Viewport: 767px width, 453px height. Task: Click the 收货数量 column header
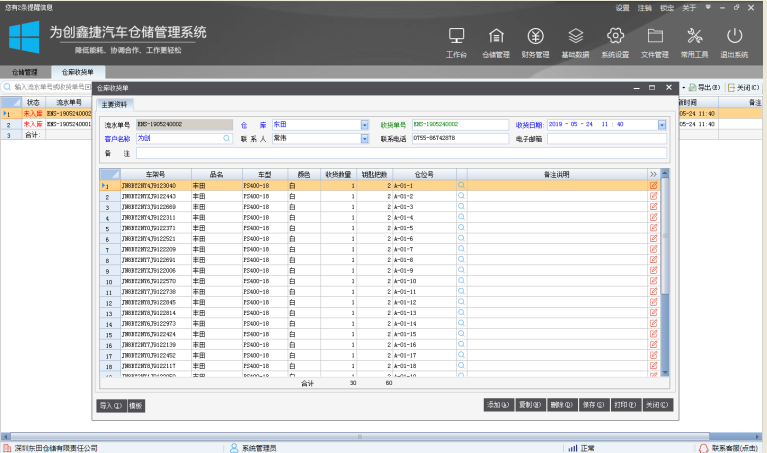(338, 174)
